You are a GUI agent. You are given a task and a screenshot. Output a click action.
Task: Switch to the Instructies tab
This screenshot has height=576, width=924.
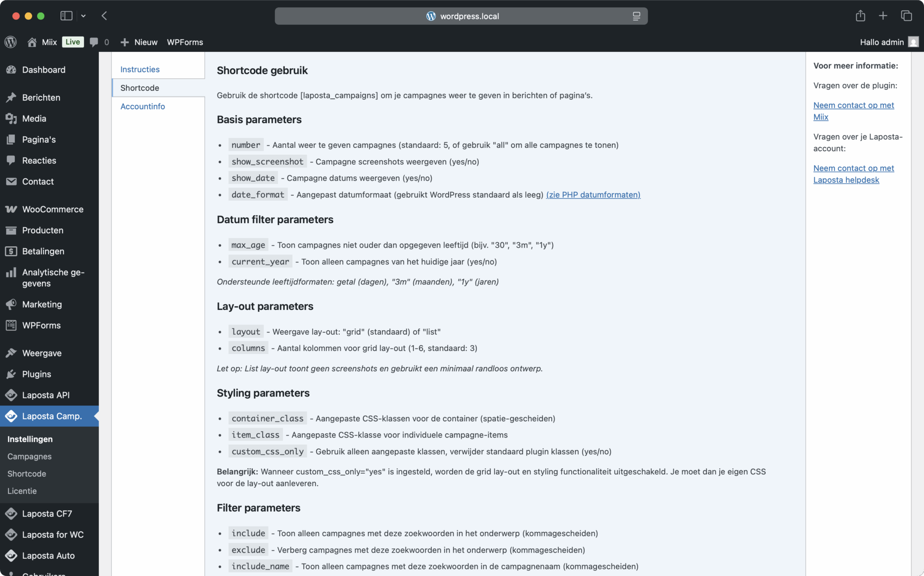tap(140, 69)
